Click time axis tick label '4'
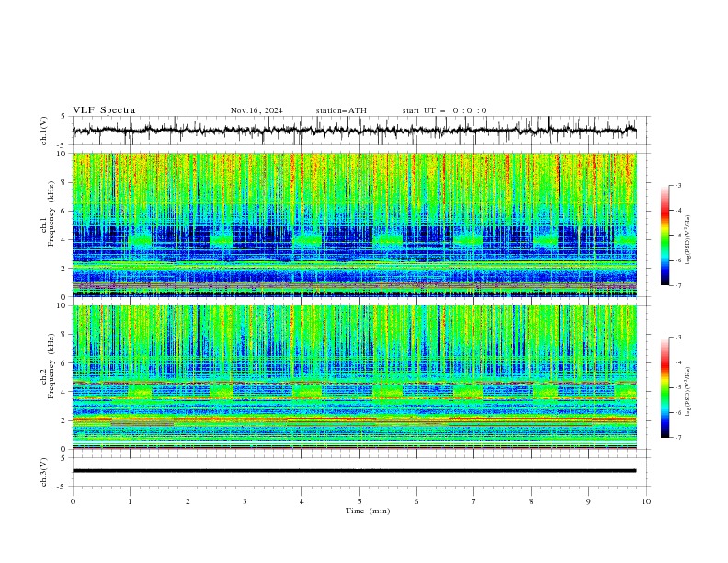The image size is (728, 563). (x=301, y=501)
